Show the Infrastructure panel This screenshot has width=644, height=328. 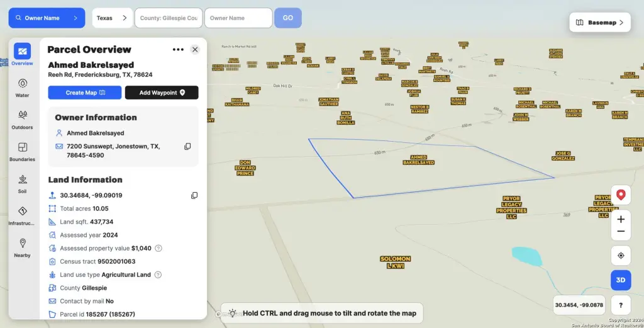tap(22, 215)
